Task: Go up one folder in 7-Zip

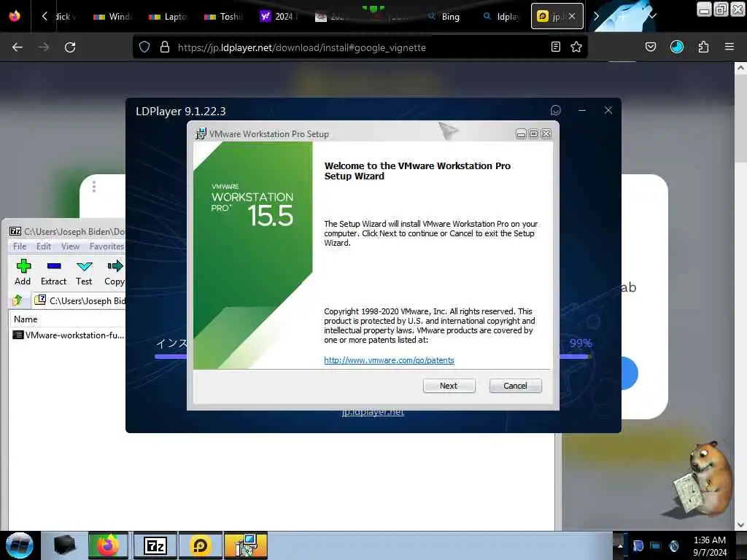Action: pyautogui.click(x=18, y=300)
